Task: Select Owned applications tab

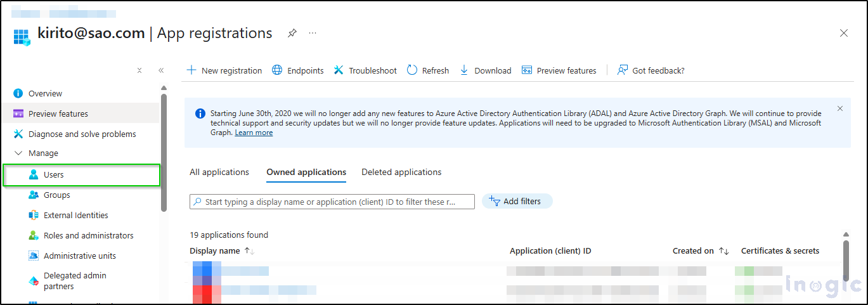Action: coord(306,172)
